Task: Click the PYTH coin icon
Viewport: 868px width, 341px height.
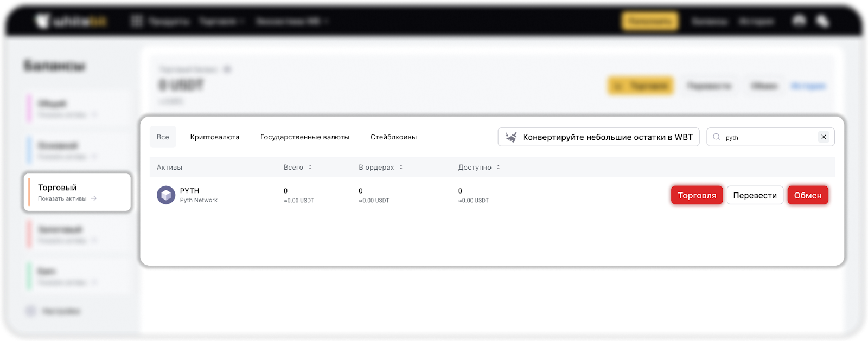Action: coord(165,195)
